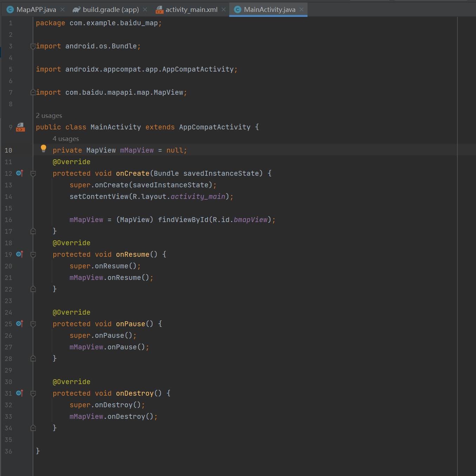The width and height of the screenshot is (476, 476).
Task: Click 'onResume' method name on line 19
Action: pos(133,254)
